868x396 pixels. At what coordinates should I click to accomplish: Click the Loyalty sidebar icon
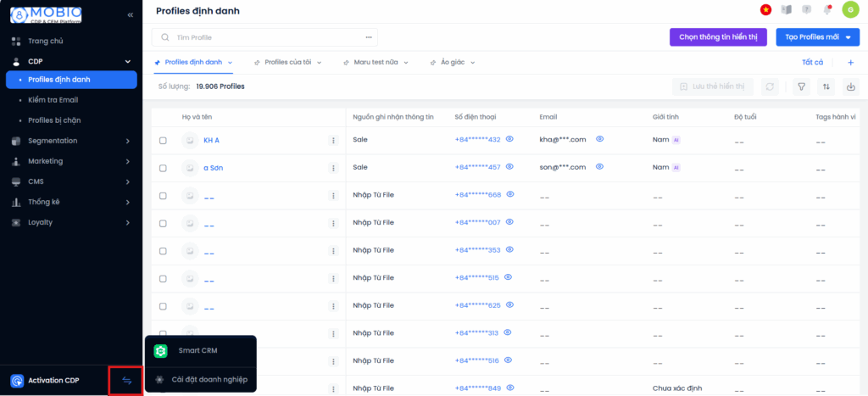tap(16, 223)
